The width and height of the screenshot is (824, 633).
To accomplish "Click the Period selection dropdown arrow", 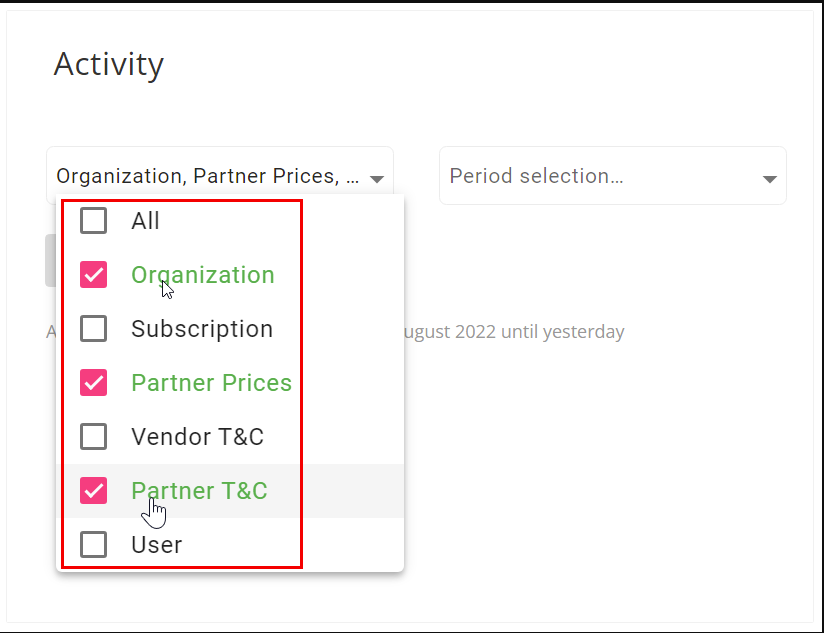I will tap(770, 179).
